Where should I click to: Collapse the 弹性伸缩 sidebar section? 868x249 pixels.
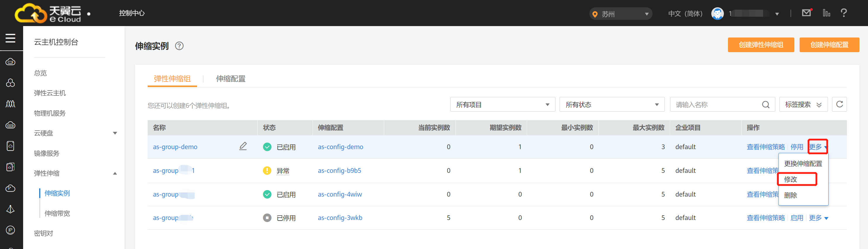click(x=115, y=173)
